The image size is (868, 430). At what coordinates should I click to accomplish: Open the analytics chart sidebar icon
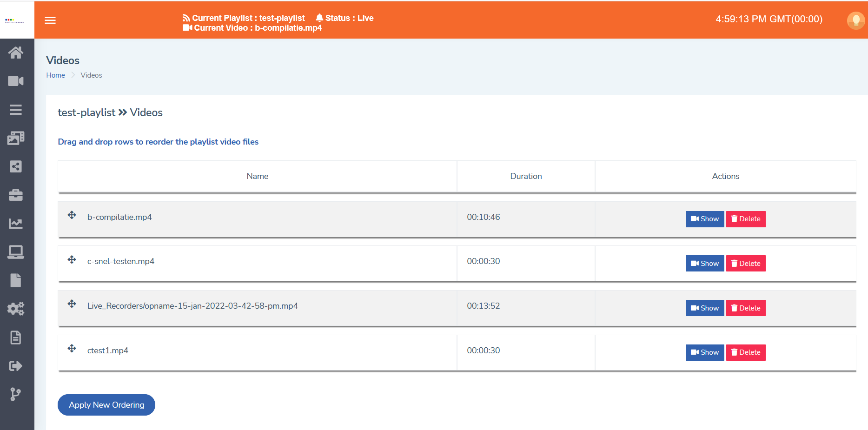(x=16, y=224)
